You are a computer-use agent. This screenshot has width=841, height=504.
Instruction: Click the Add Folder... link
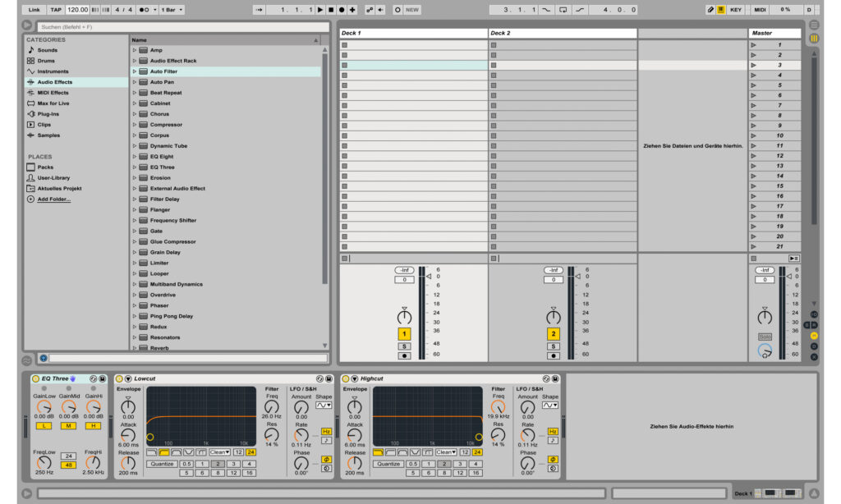coord(53,199)
